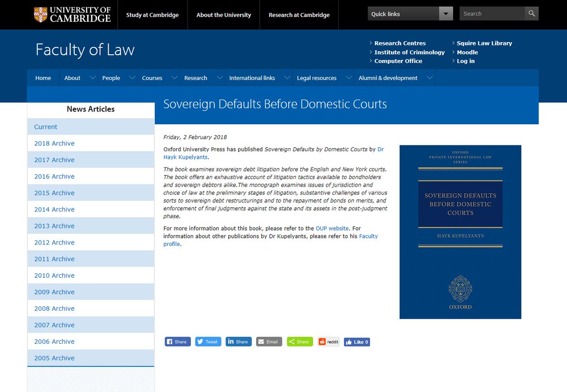The width and height of the screenshot is (567, 392).
Task: Open the 2017 Archive
Action: 91,160
